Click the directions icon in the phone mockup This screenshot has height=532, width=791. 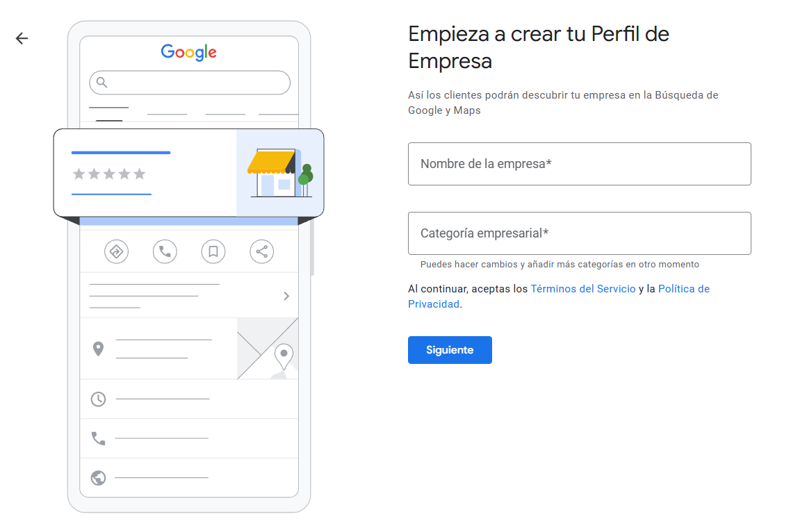(x=117, y=251)
